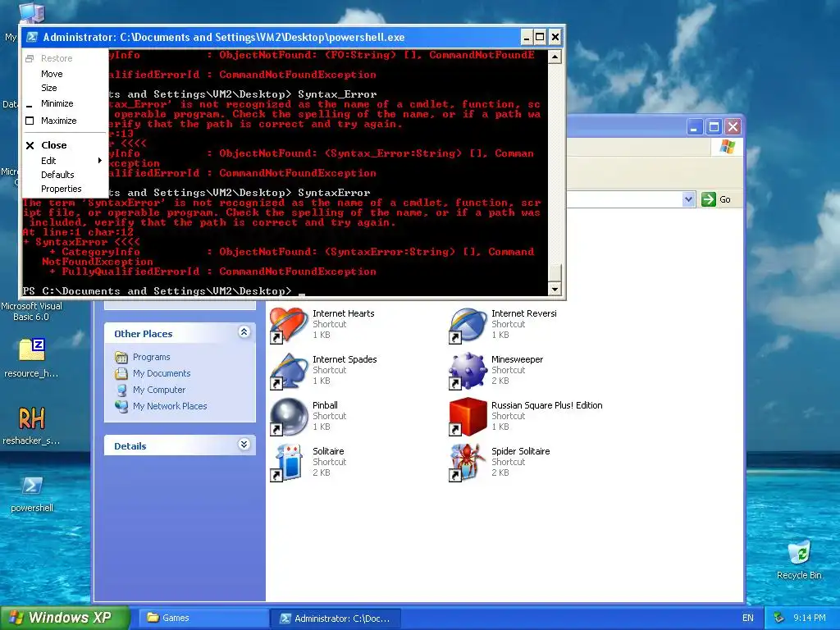
Task: Select the Minesweeper mine icon
Action: [467, 371]
